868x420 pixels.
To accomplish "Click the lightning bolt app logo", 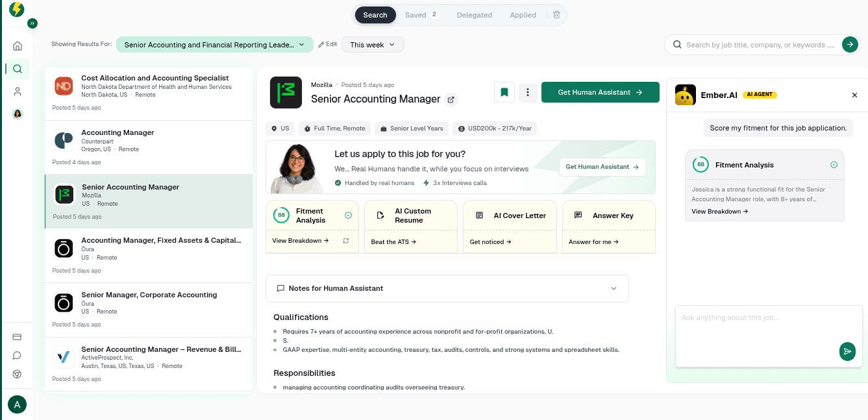I will click(17, 10).
